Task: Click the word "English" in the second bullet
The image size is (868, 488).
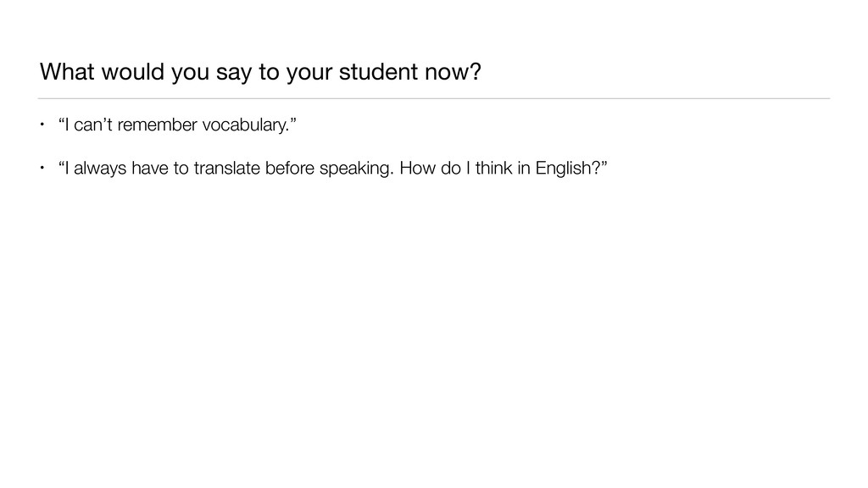Action: click(568, 168)
